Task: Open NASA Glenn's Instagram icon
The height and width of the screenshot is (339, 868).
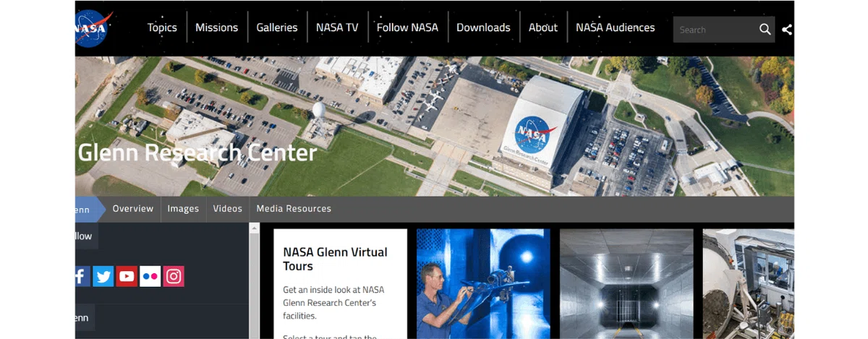Action: 174,276
